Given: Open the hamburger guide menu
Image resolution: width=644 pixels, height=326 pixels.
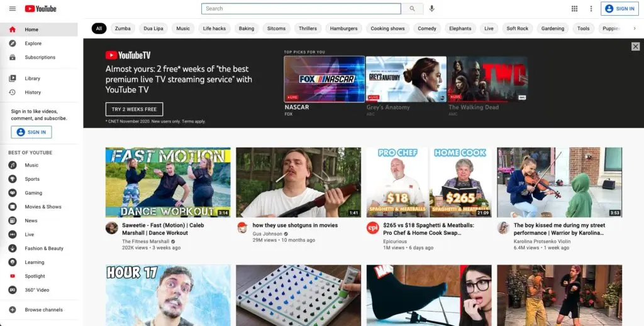Looking at the screenshot, I should (12, 9).
